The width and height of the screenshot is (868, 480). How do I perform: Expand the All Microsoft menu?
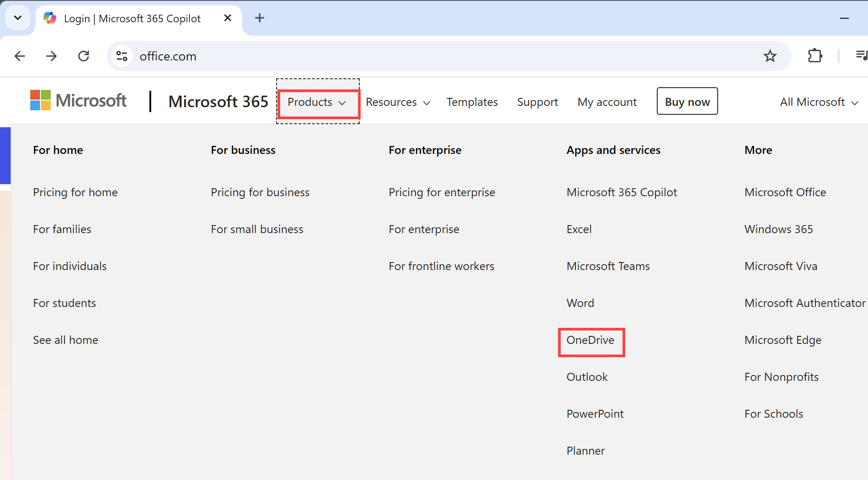pos(819,102)
